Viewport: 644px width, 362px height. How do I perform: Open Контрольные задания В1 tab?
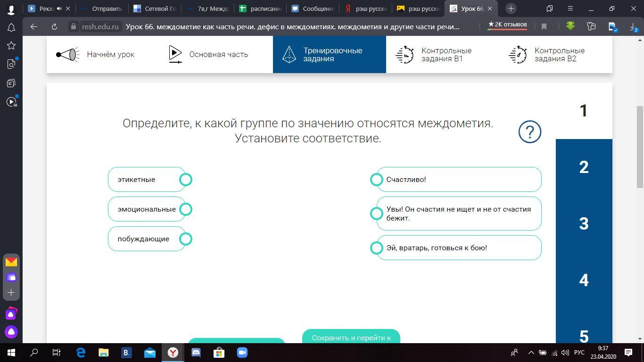tap(443, 55)
